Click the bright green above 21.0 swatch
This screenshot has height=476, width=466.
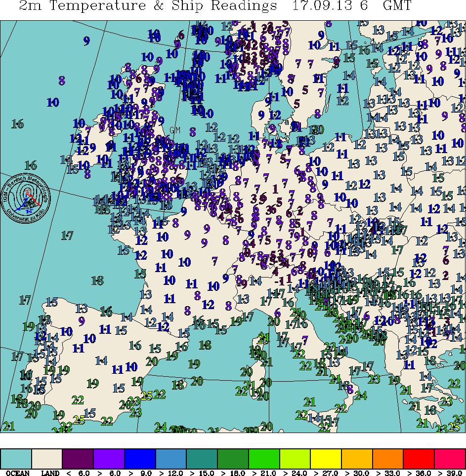point(264,459)
